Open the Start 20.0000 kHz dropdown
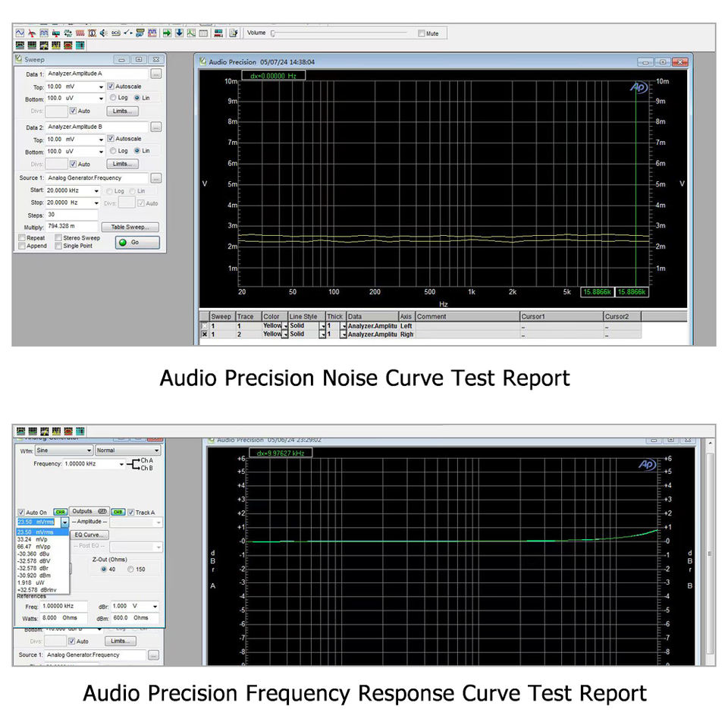 96,191
